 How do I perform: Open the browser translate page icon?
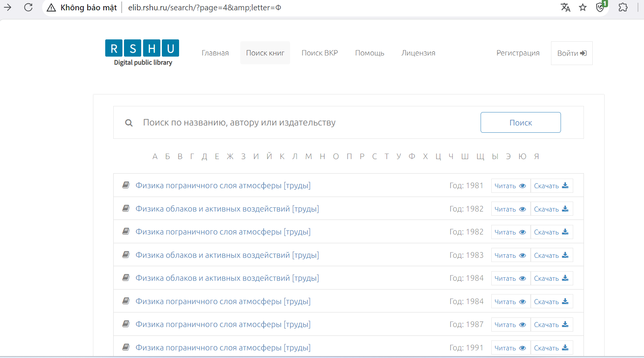tap(565, 7)
